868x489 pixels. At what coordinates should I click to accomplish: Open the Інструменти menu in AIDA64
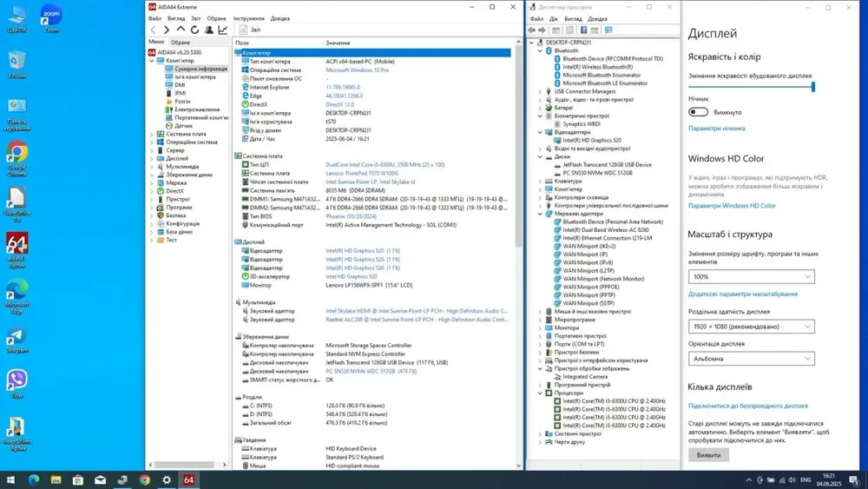click(x=248, y=18)
